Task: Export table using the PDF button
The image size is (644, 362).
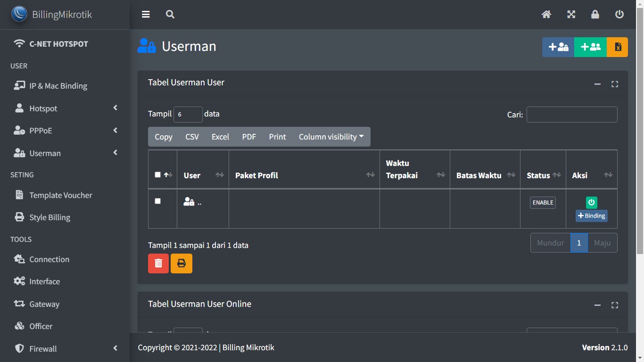Action: pyautogui.click(x=249, y=137)
